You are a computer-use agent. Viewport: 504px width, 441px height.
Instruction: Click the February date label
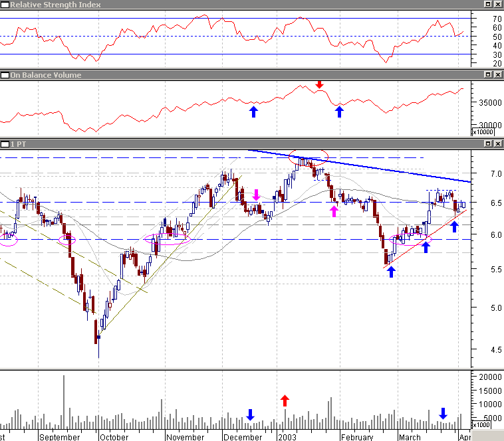pos(357,437)
